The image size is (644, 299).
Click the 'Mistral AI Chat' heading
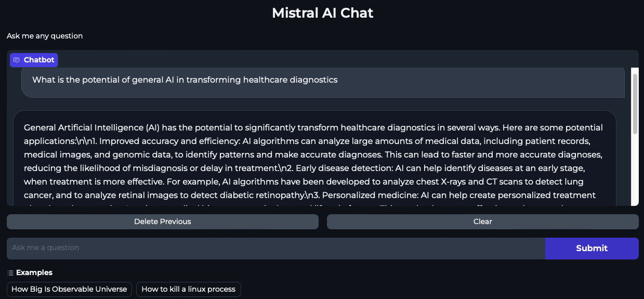pos(322,13)
